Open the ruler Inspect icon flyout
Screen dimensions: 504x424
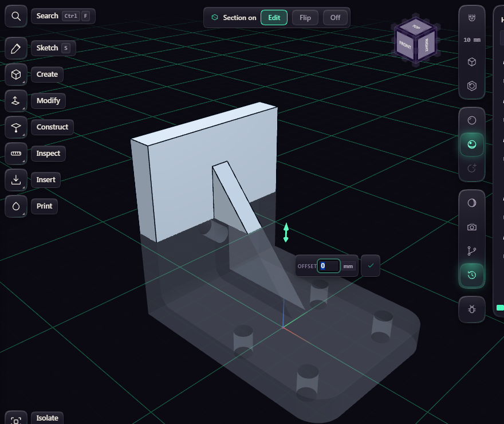tap(16, 154)
